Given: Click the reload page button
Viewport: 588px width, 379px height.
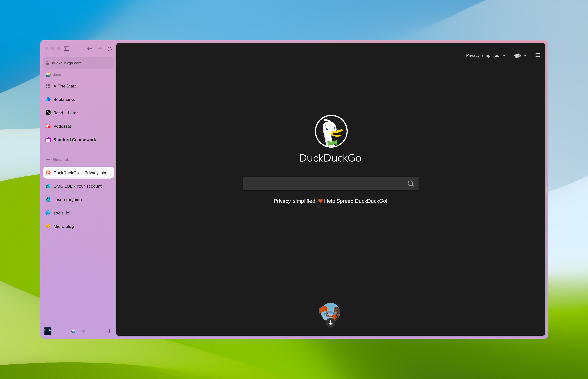Looking at the screenshot, I should (110, 48).
